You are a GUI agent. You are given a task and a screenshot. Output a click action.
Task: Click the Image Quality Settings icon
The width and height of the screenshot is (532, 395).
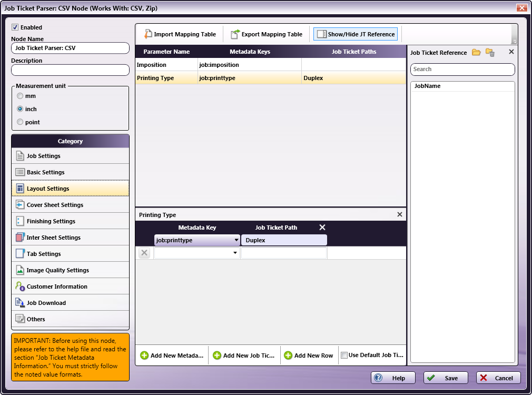(x=20, y=270)
